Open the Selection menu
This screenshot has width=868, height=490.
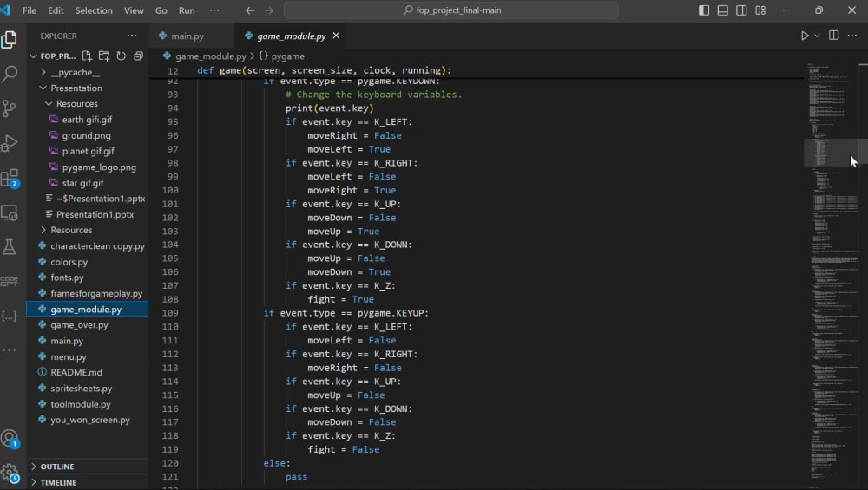coord(94,10)
